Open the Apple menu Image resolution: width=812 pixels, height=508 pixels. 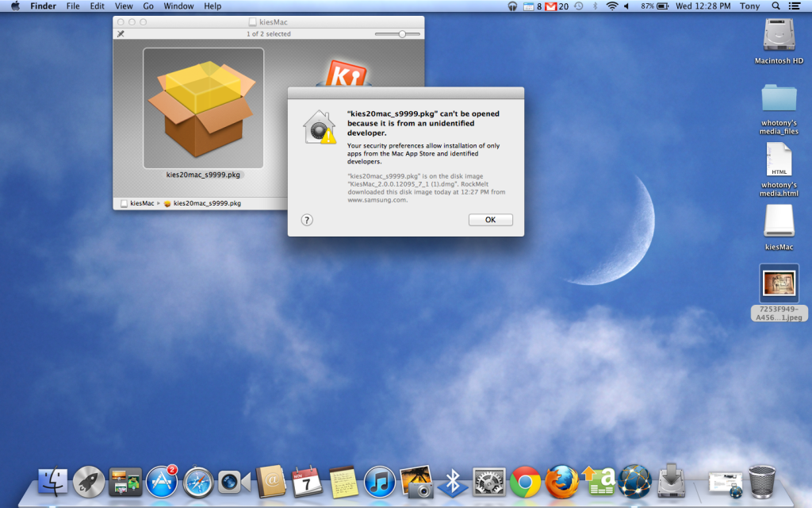pyautogui.click(x=16, y=6)
